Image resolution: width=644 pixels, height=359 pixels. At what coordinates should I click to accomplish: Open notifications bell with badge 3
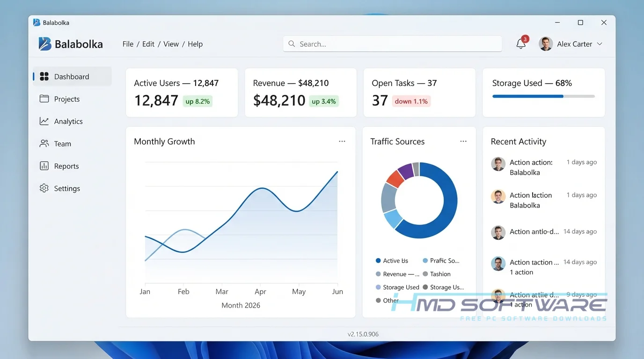tap(521, 43)
